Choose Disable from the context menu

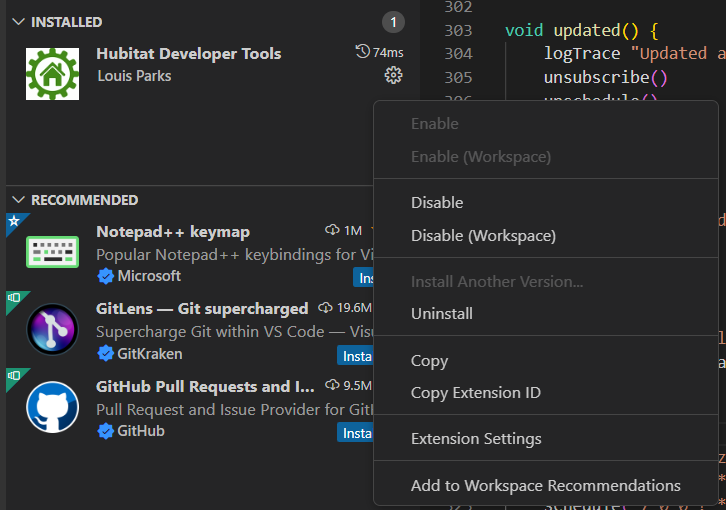(x=545, y=202)
